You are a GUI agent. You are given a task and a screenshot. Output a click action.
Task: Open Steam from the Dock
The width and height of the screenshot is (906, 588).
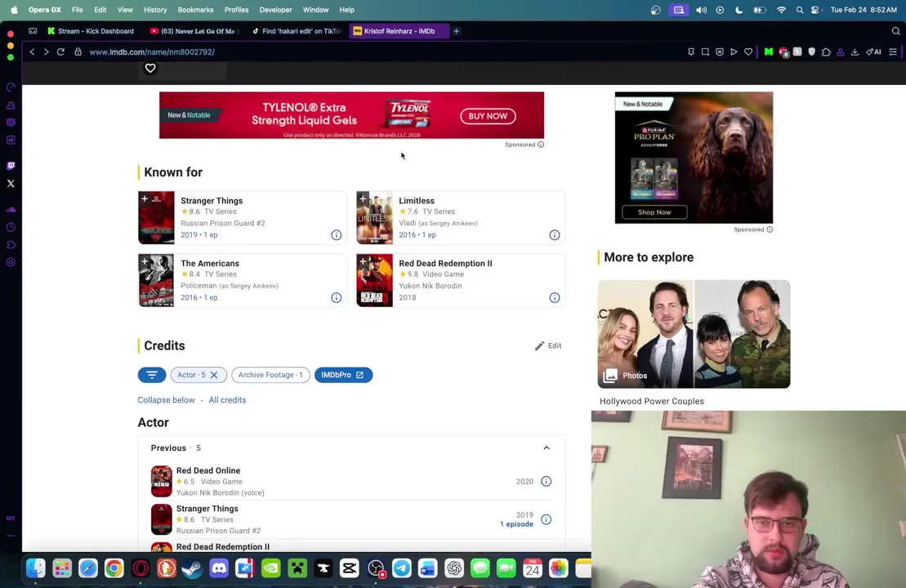click(193, 568)
